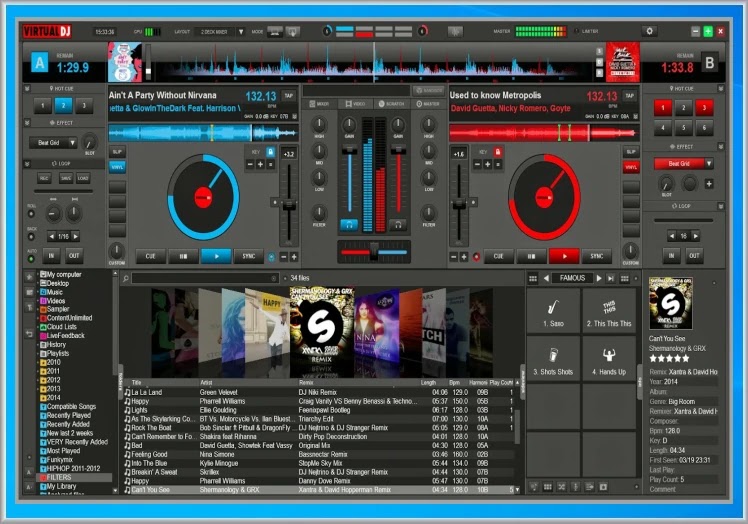This screenshot has width=748, height=524.
Task: Collapse the deck A HOT CUE section
Action: [x=27, y=89]
